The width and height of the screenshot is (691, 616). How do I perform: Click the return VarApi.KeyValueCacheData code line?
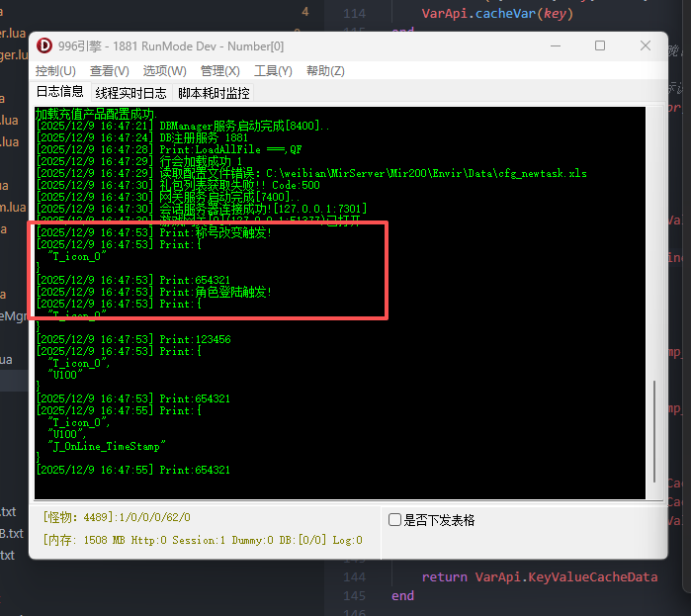(x=539, y=576)
